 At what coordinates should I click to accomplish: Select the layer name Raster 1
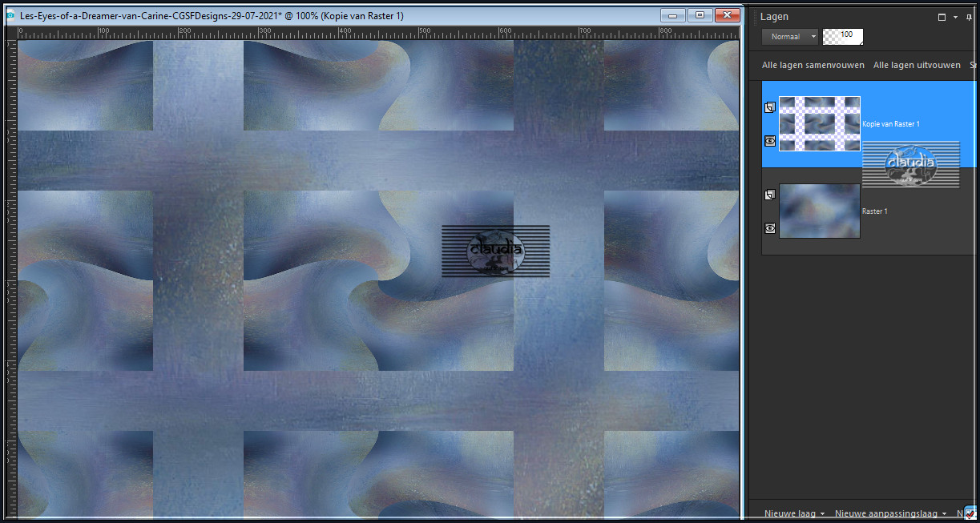pos(875,211)
